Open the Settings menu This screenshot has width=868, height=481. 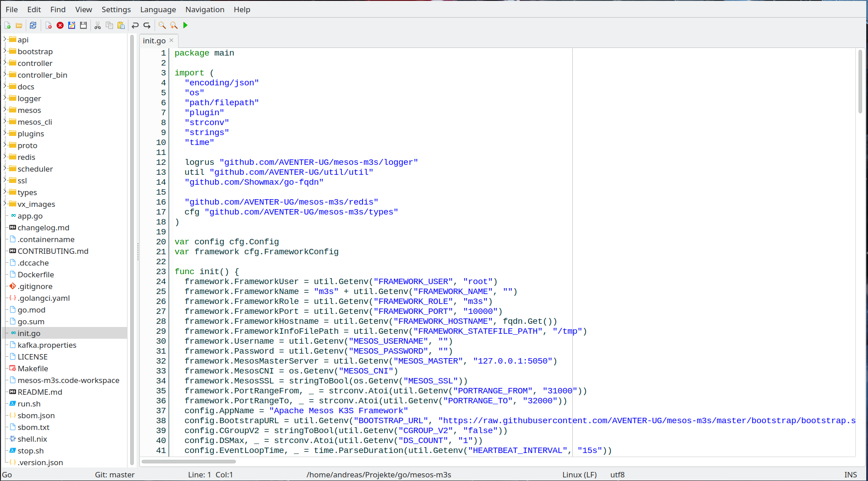116,9
